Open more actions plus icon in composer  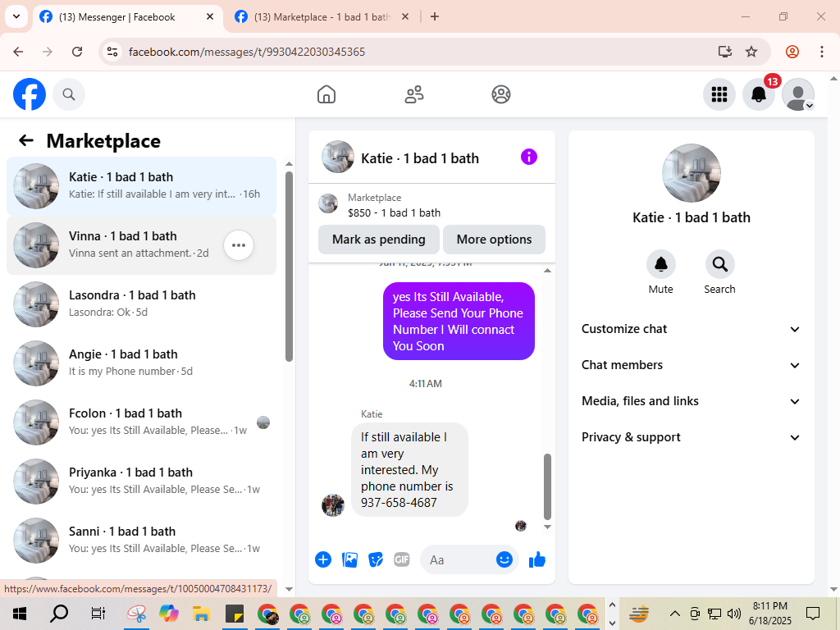click(323, 559)
